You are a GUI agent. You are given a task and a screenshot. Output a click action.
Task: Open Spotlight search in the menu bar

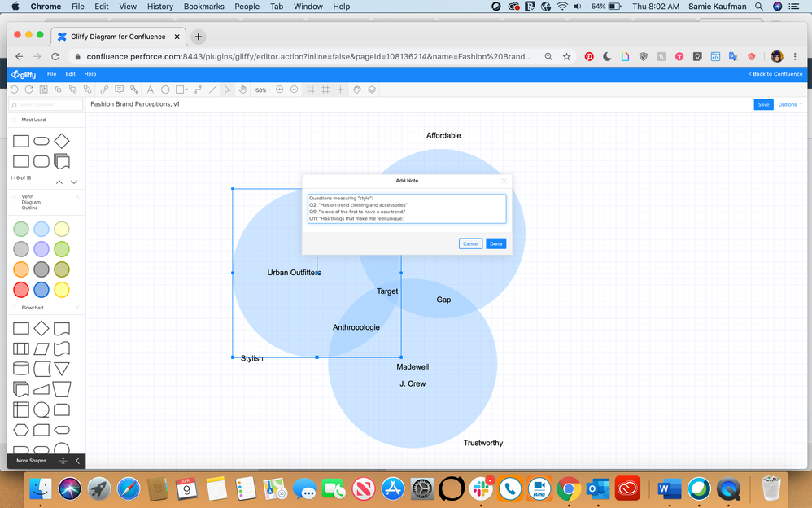(x=758, y=7)
